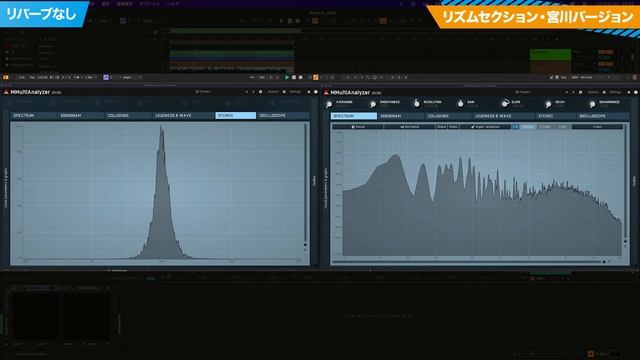Click the Resolution knob in right analyzer

[x=417, y=104]
